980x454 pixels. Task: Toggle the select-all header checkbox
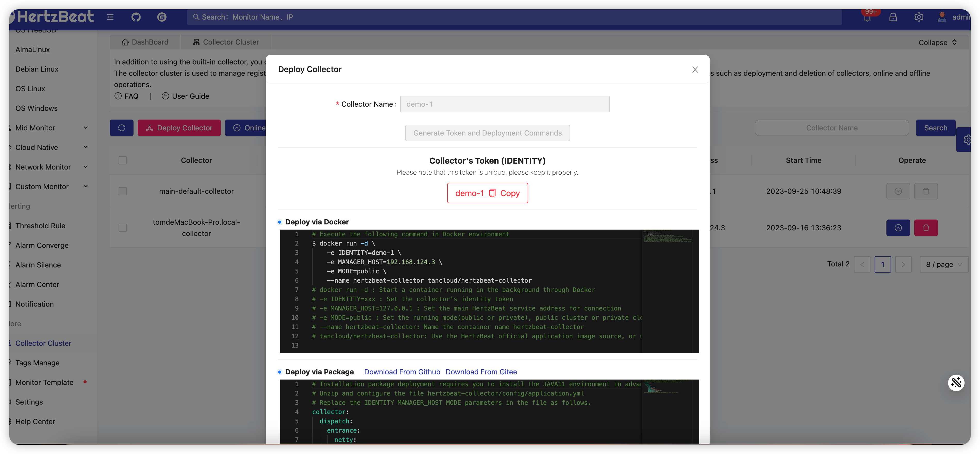(x=122, y=161)
